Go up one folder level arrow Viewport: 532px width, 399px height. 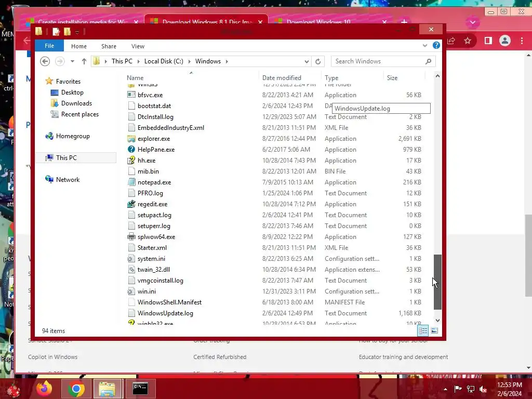84,61
